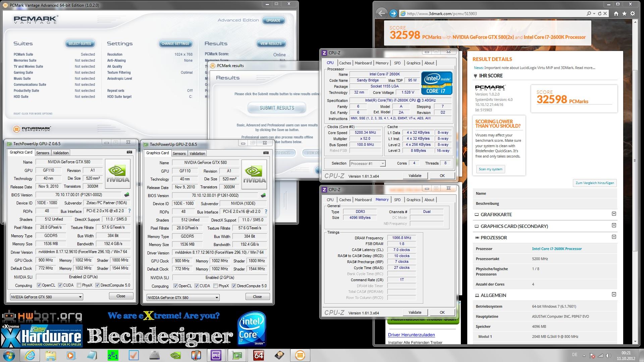
Task: Open the Windows Start menu
Action: 9,355
